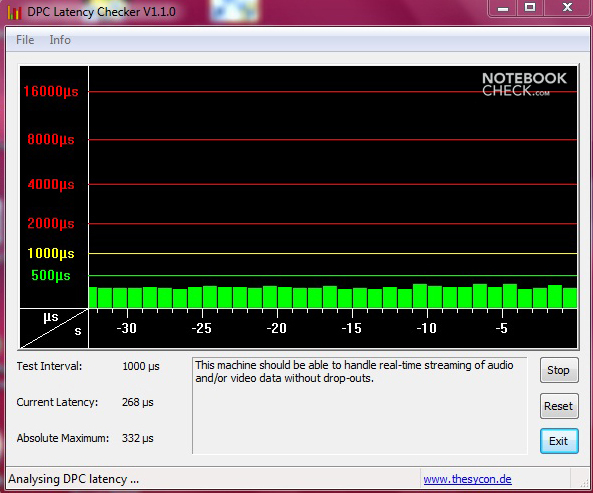Close the window with the X button
Viewport: 593px width, 493px height.
(x=567, y=8)
